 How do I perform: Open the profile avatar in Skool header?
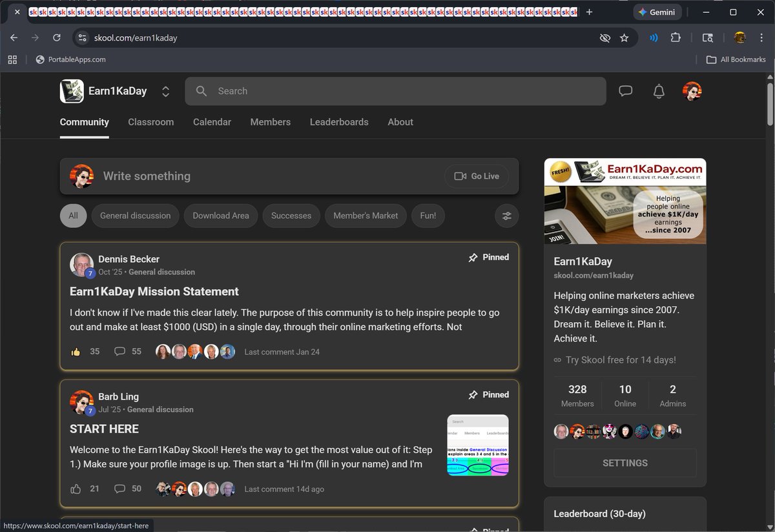pyautogui.click(x=692, y=91)
